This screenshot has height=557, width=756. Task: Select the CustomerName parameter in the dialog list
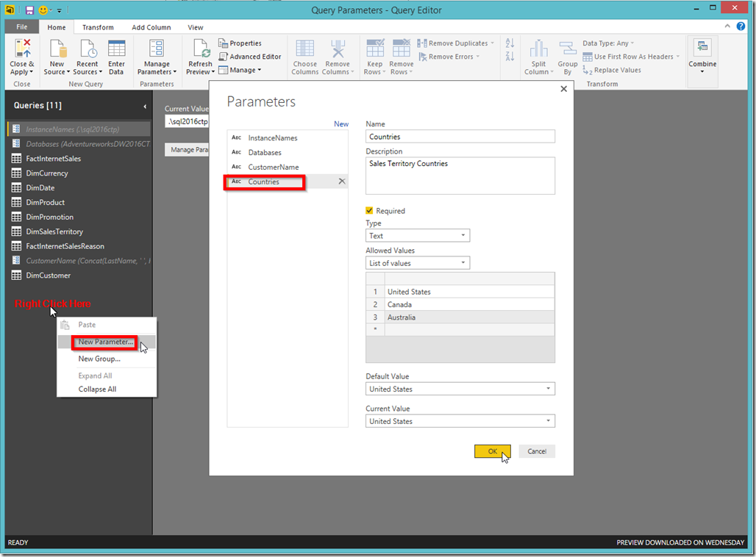(288, 167)
